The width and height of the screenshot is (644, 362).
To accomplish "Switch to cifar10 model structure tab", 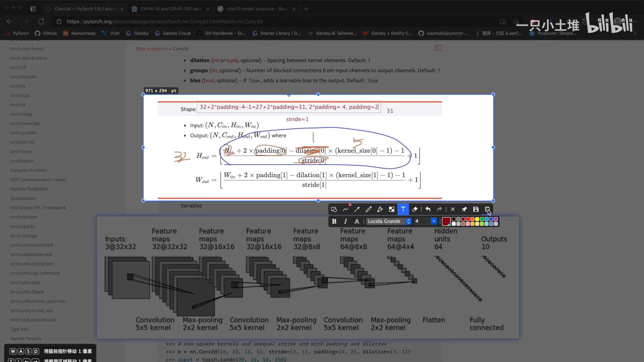I will [257, 9].
